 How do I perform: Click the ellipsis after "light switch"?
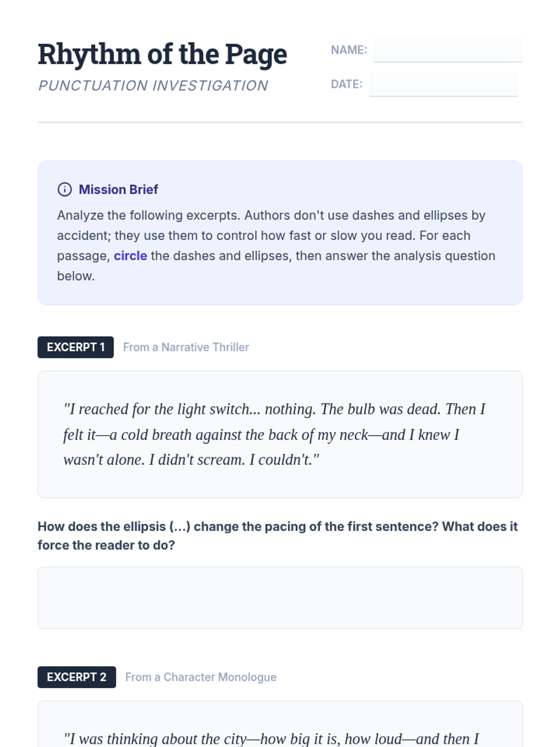tap(255, 410)
